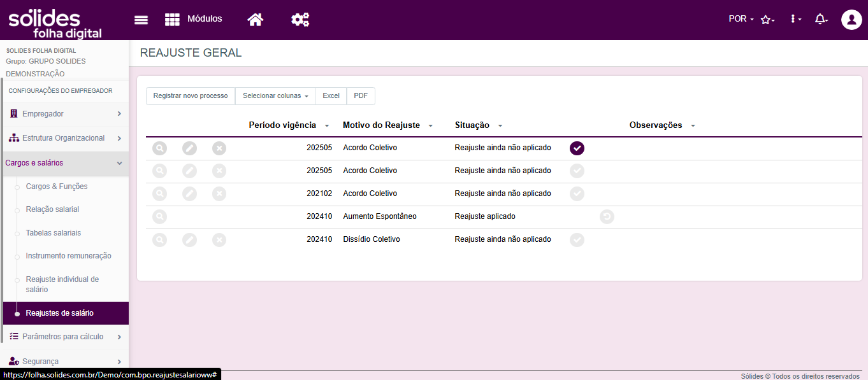Open the Motivo do Reajuste column filter arrow
This screenshot has height=380, width=868.
tap(431, 126)
